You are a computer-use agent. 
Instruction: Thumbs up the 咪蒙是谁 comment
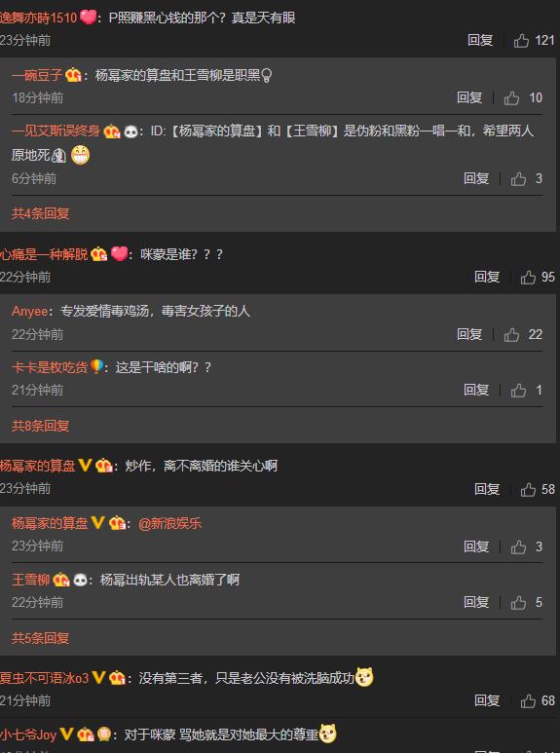click(528, 277)
